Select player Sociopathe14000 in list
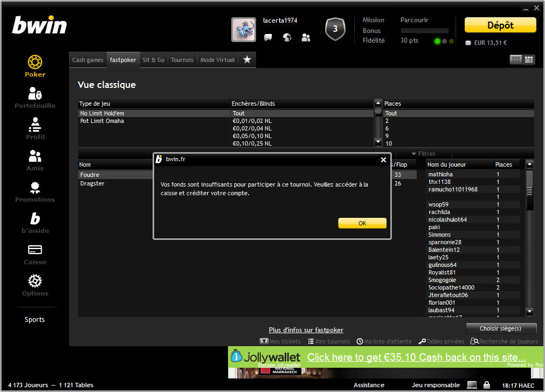This screenshot has width=545, height=392. click(x=473, y=287)
